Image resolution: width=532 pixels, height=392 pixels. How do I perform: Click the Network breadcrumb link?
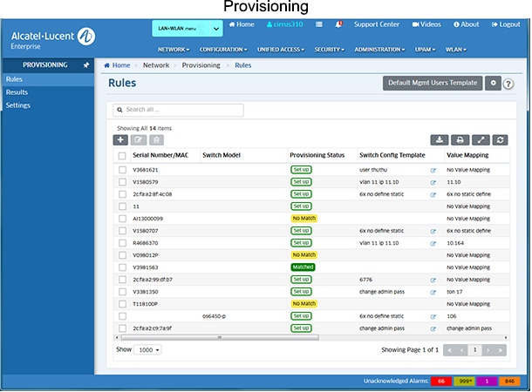click(x=156, y=65)
